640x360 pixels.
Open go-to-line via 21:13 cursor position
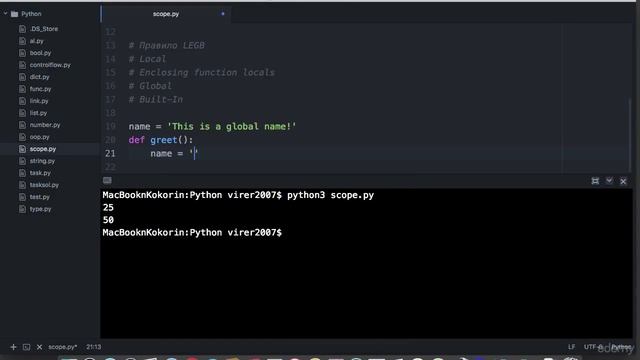pos(93,347)
